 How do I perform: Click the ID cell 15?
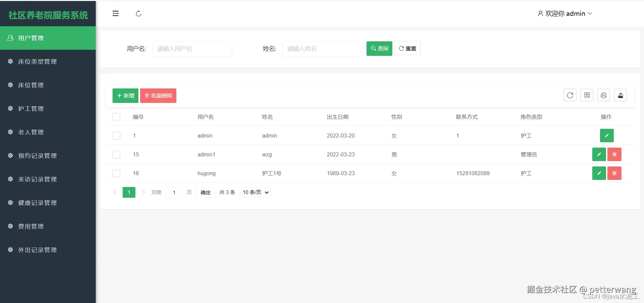(136, 154)
